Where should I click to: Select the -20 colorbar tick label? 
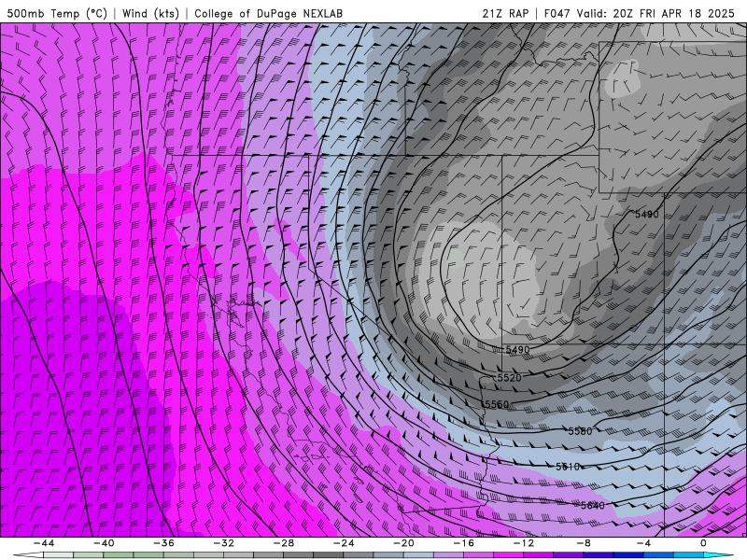403,543
